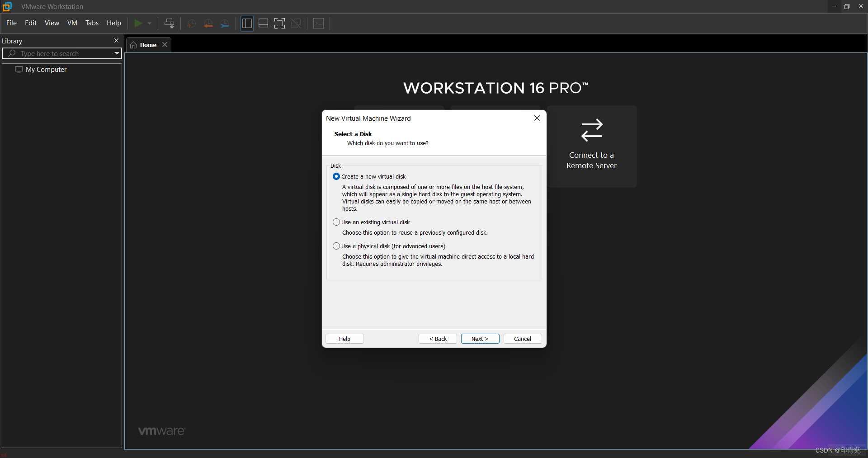Open the Tabs menu
This screenshot has width=868, height=458.
[x=92, y=23]
